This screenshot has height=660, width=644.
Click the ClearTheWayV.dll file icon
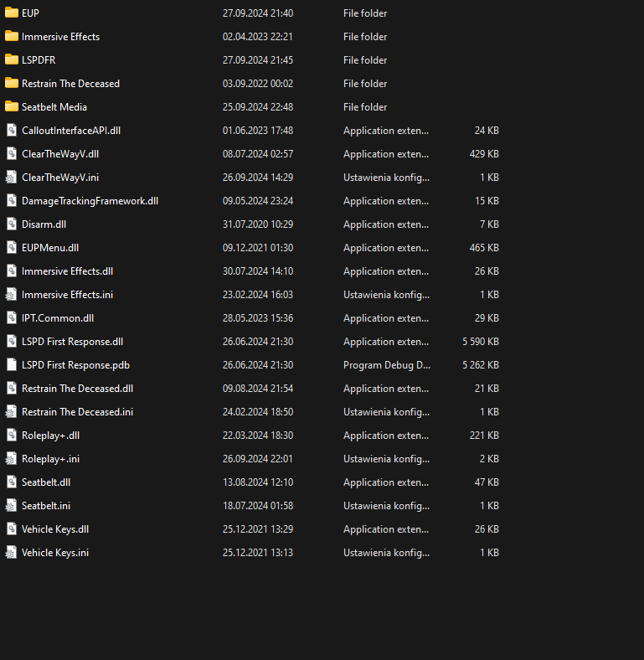click(x=12, y=153)
